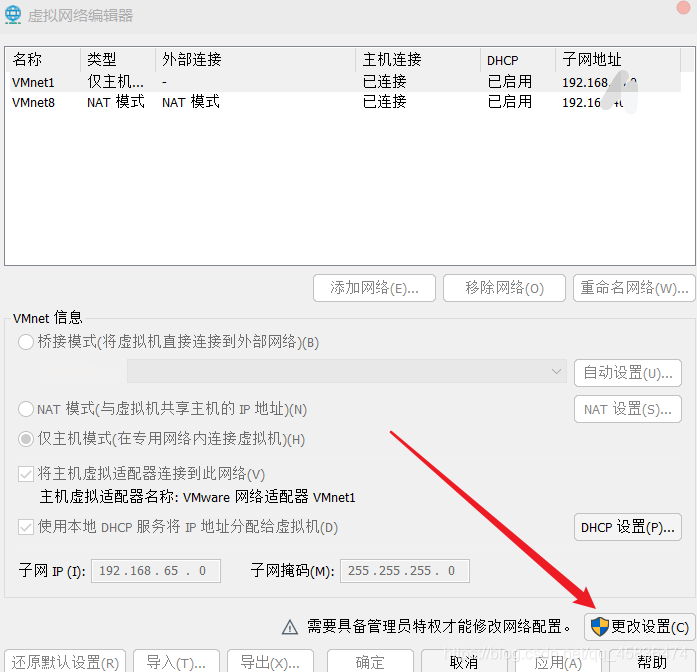Image resolution: width=697 pixels, height=672 pixels.
Task: Select the VMnet1 network row
Action: coord(345,82)
